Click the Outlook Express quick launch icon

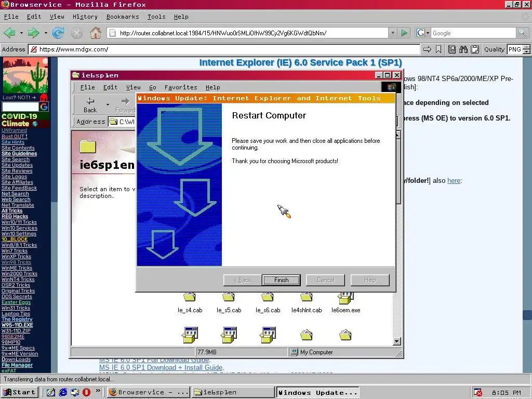[x=75, y=392]
